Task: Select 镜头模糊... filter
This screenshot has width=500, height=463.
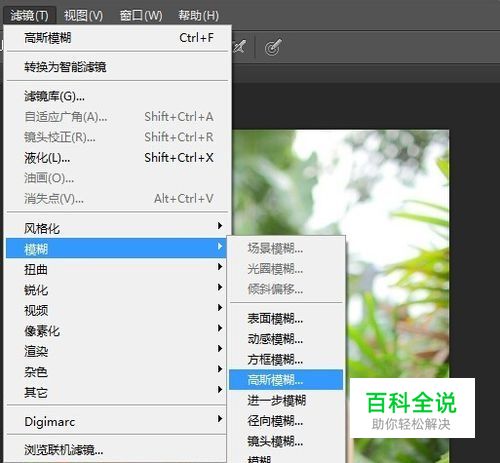Action: click(286, 441)
